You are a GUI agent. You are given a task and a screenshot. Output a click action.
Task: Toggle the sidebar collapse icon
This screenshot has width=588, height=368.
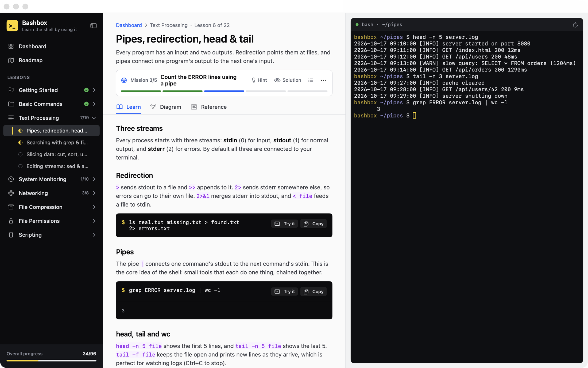94,26
